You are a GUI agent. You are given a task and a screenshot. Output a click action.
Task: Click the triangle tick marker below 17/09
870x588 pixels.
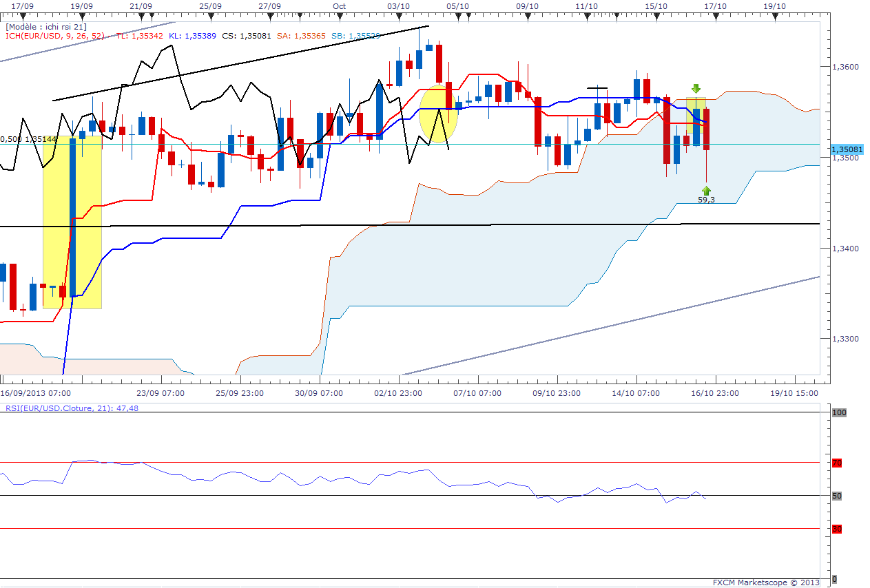(x=23, y=18)
